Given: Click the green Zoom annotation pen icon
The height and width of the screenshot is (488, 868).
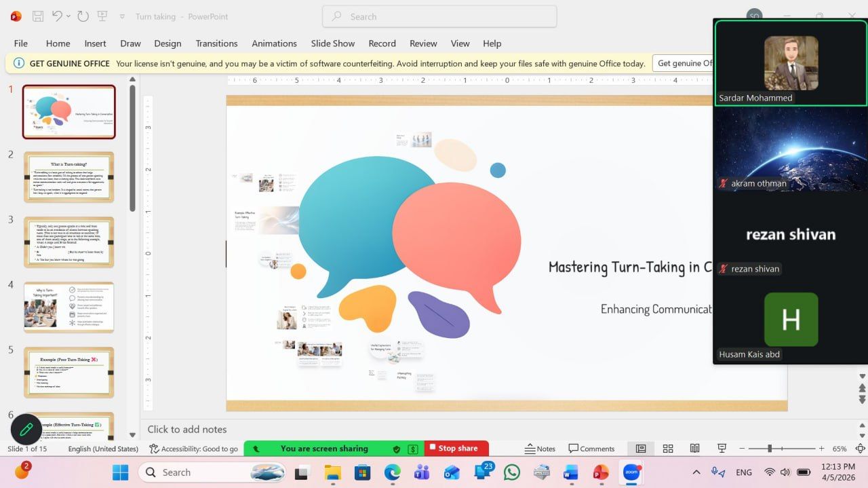Looking at the screenshot, I should click(x=26, y=429).
